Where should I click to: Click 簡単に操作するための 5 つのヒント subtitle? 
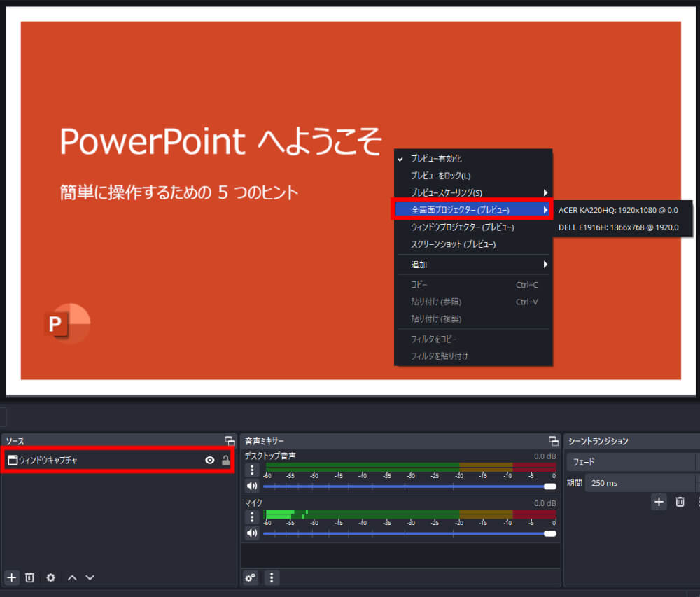tap(179, 192)
